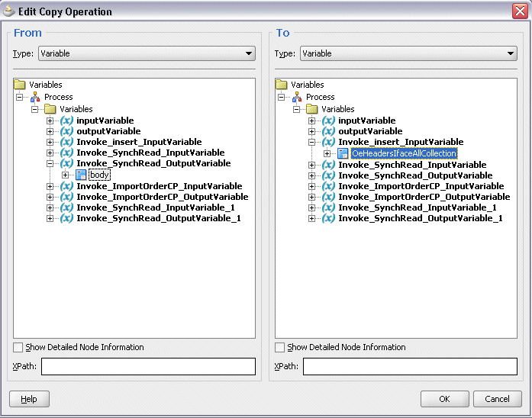Select Invoke_insert_InputVariable label in From tree
The width and height of the screenshot is (532, 418).
139,142
